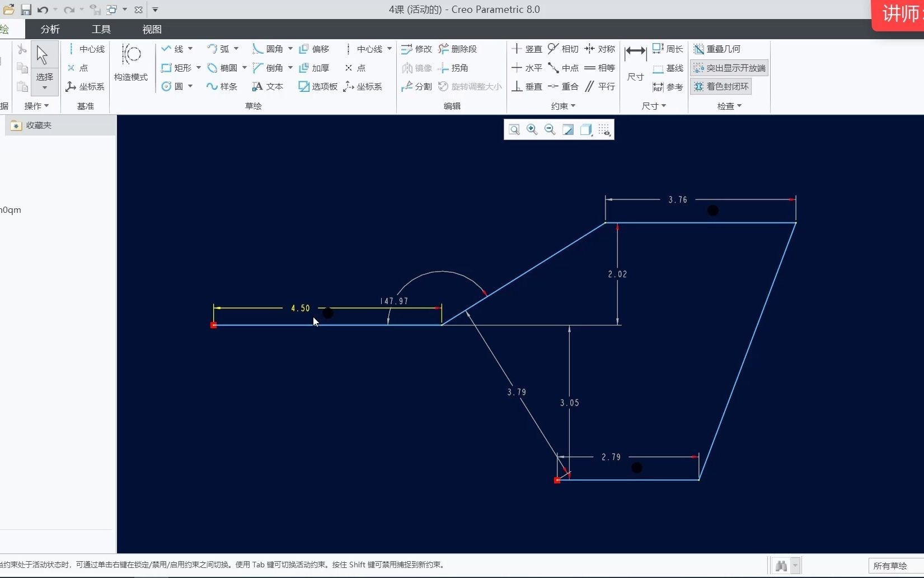Open the 收藏夹 favorites folder
The image size is (924, 578).
[x=31, y=125]
